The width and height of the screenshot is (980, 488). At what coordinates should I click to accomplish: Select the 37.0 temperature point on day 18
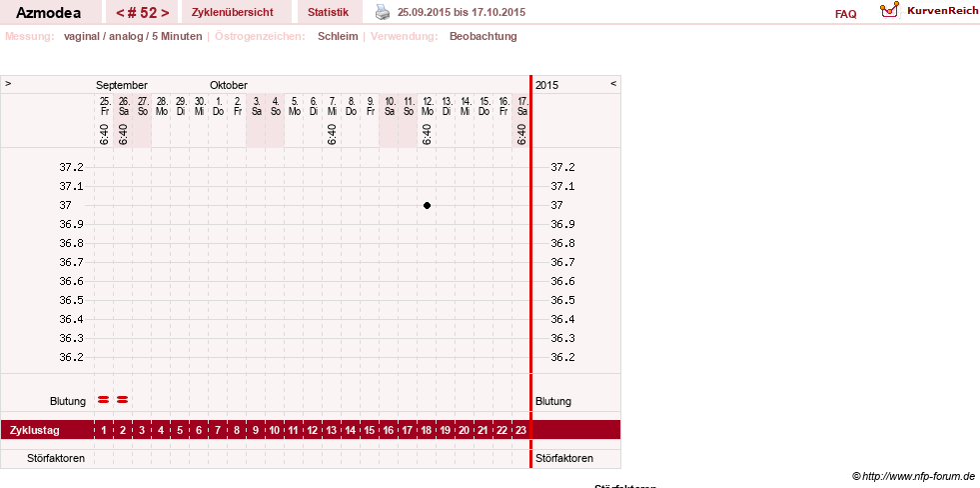pyautogui.click(x=427, y=205)
